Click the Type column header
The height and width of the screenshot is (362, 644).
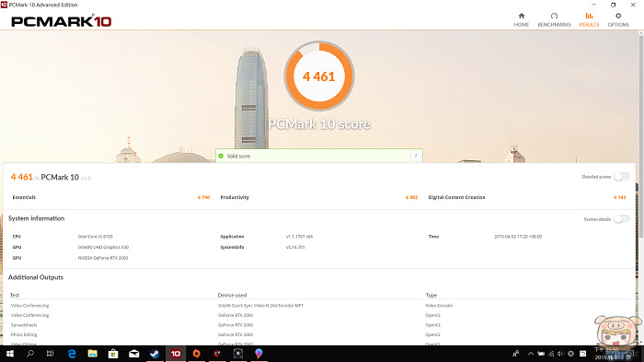431,295
